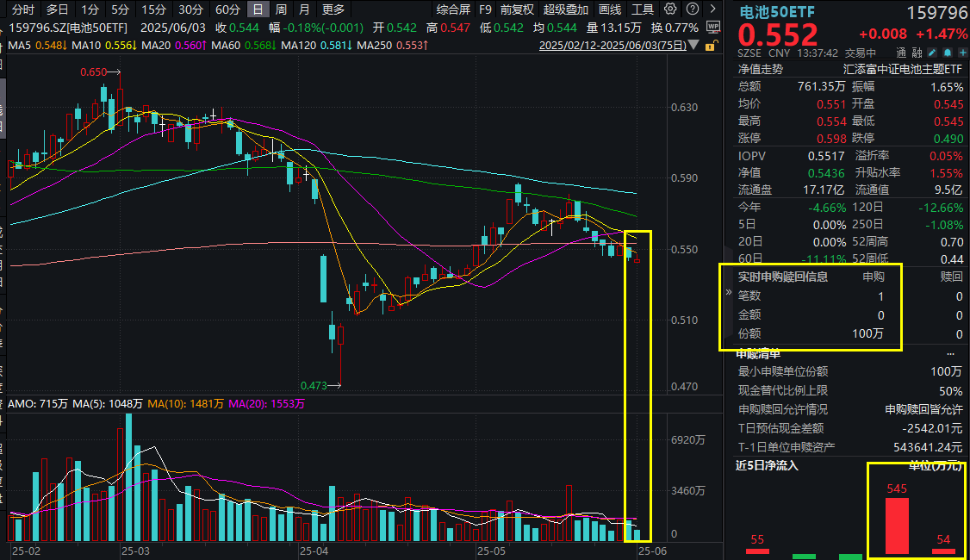
Task: Select the 周 weekly chart tab
Action: (x=282, y=9)
